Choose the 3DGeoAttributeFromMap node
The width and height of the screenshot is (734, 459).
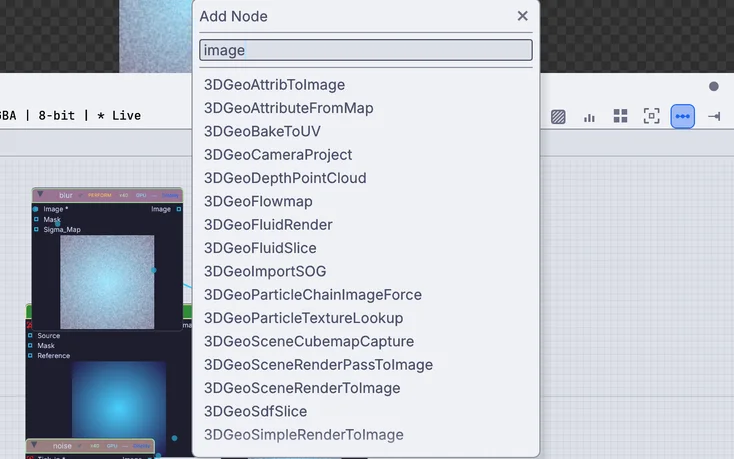tap(288, 108)
